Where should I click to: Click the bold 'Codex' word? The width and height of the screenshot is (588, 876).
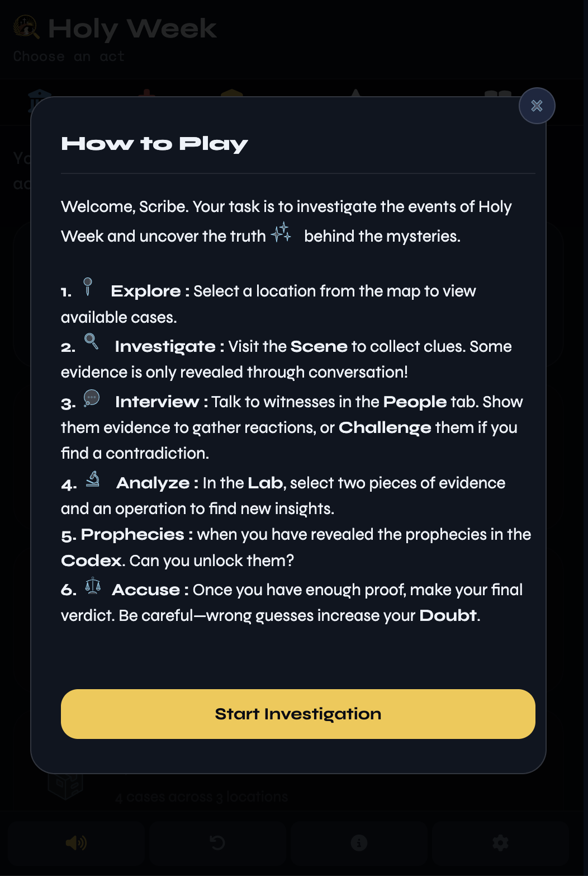click(91, 561)
